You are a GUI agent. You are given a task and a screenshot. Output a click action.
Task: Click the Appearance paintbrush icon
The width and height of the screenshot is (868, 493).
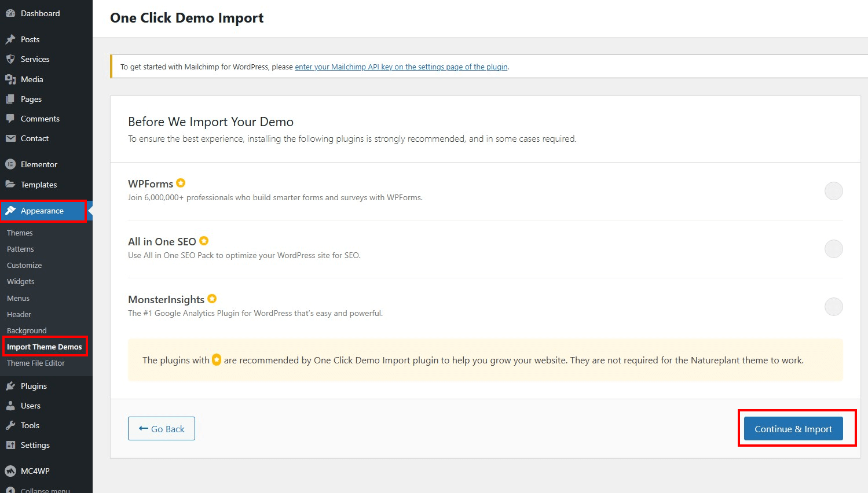(x=10, y=211)
